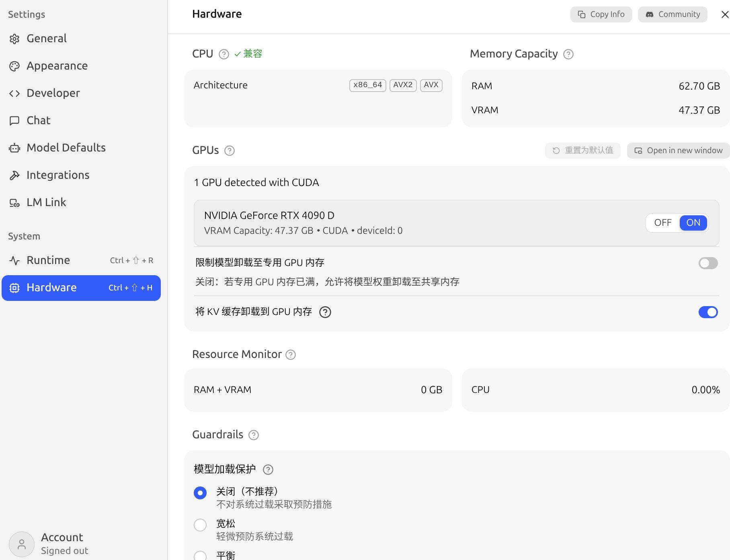The image size is (730, 560).
Task: Click the x86_64 architecture tag
Action: point(368,85)
